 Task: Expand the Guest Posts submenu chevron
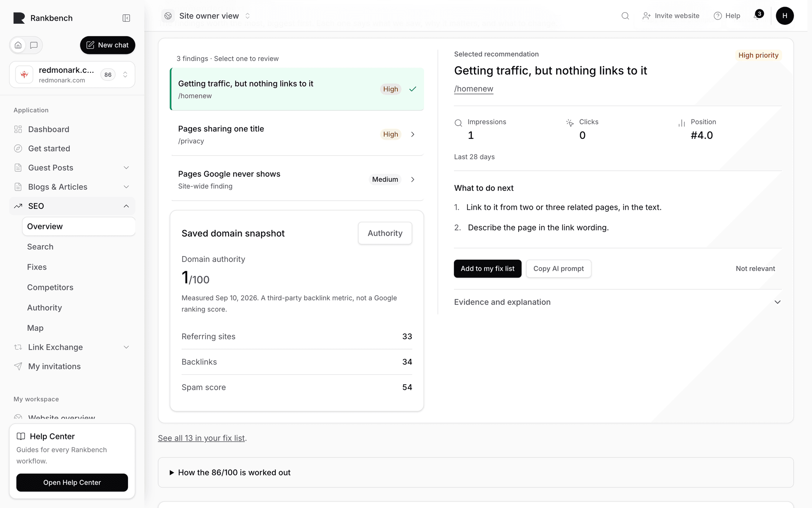pyautogui.click(x=126, y=168)
